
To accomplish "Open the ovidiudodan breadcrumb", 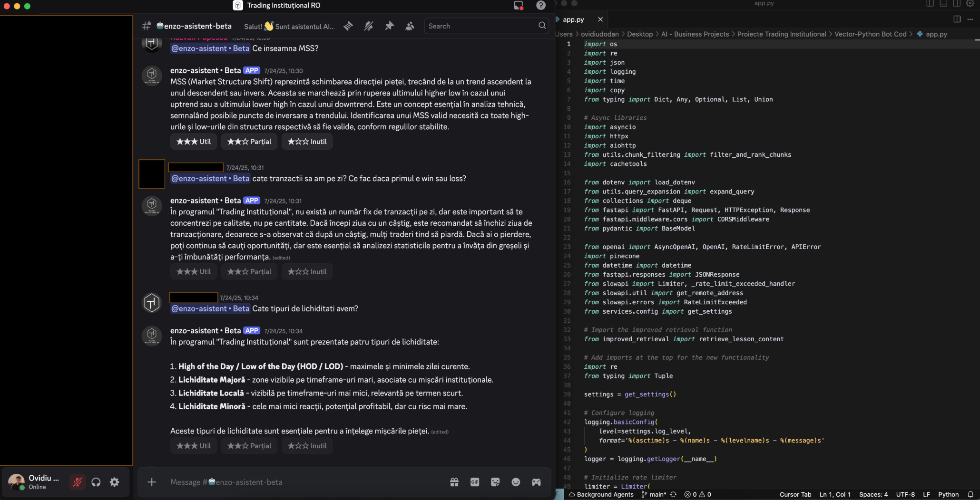I will coord(600,34).
